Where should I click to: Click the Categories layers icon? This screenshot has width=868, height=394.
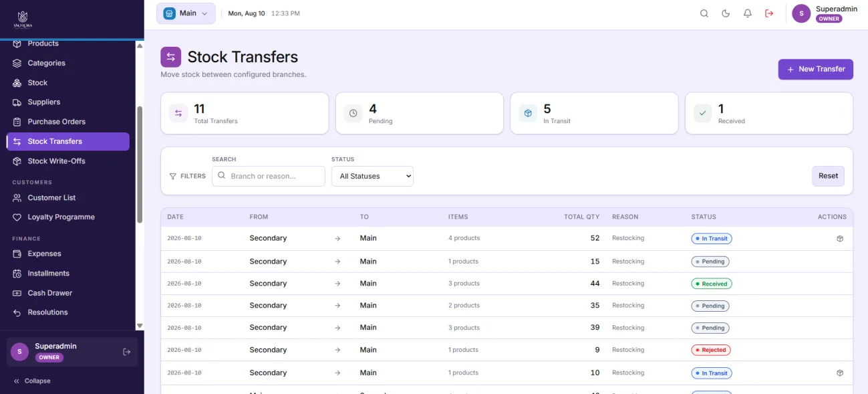[x=17, y=63]
